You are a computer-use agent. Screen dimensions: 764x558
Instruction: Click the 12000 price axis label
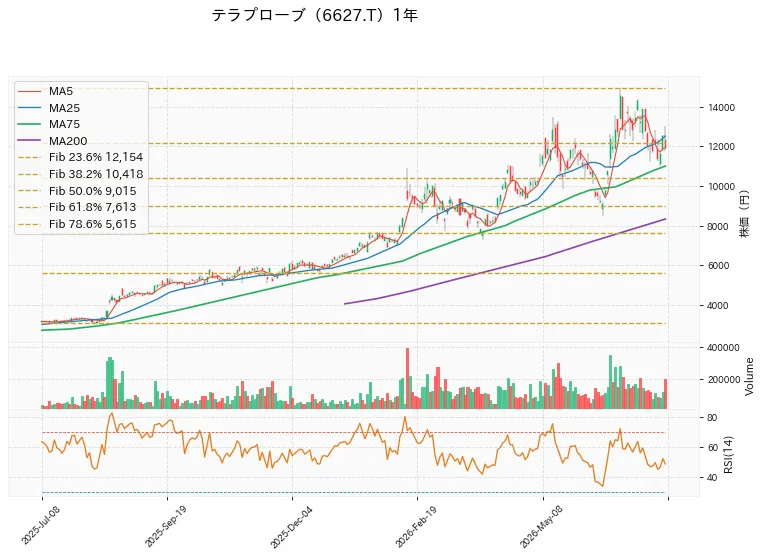[721, 147]
